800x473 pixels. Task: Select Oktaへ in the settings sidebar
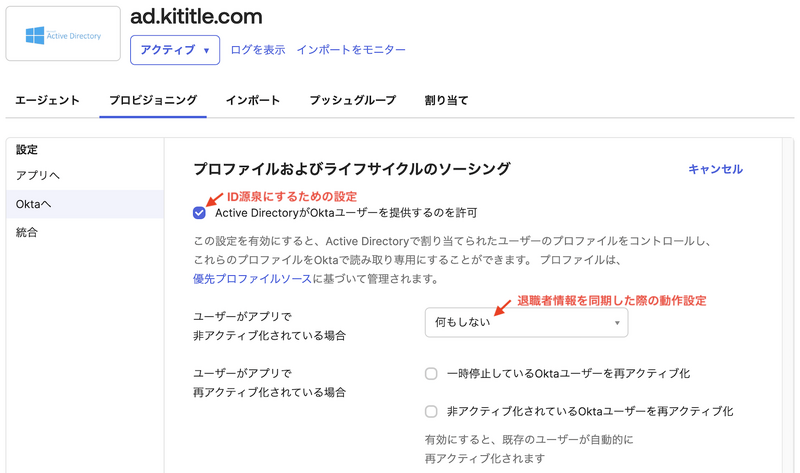(x=34, y=204)
